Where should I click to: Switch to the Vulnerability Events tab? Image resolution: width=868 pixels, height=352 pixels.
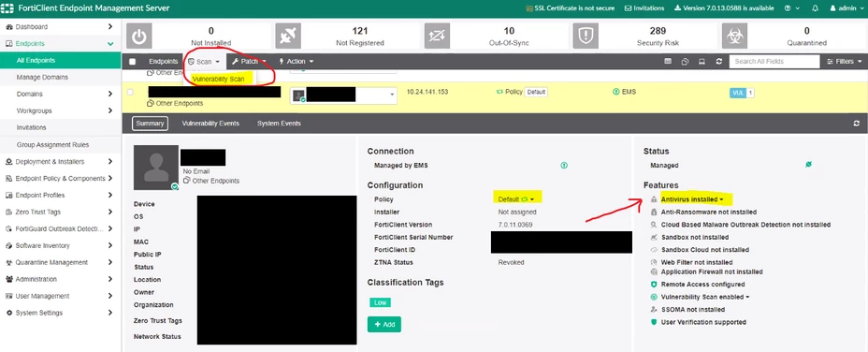click(210, 123)
